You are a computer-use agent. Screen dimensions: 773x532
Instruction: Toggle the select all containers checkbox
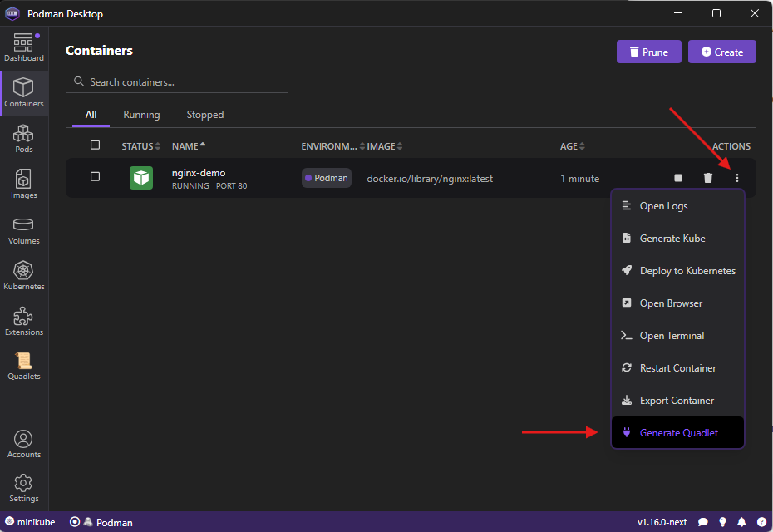[x=95, y=145]
